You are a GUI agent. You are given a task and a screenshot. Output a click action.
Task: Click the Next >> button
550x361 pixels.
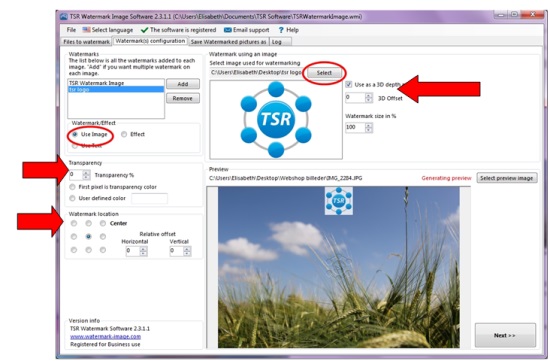505,335
